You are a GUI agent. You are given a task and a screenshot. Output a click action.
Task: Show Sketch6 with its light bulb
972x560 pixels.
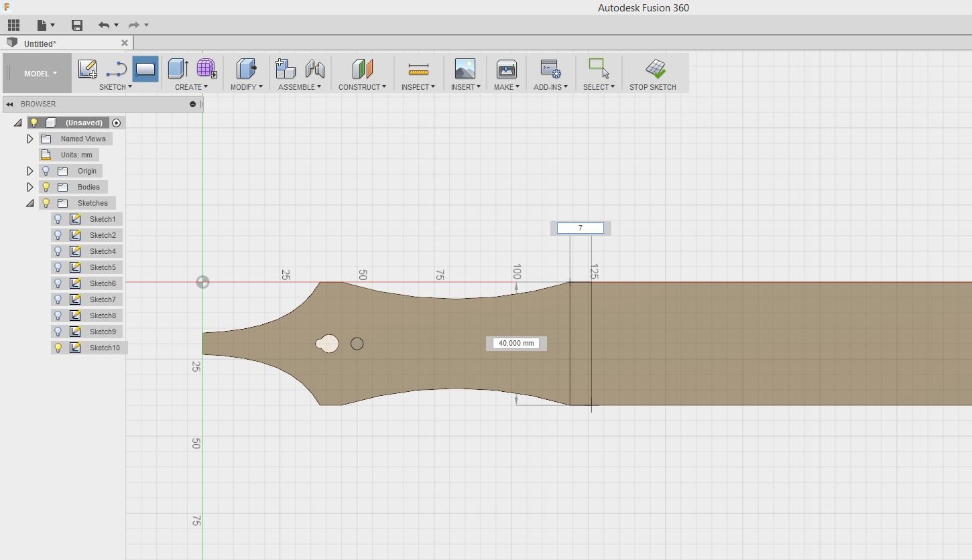tap(58, 283)
